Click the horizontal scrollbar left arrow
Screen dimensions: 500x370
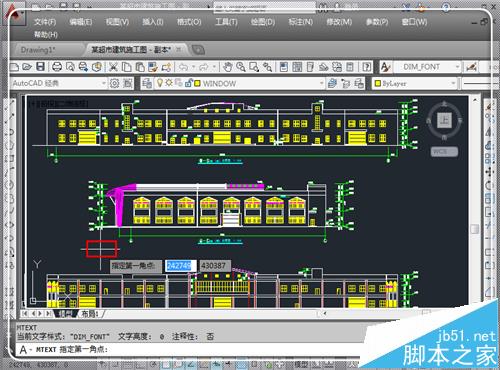325,313
